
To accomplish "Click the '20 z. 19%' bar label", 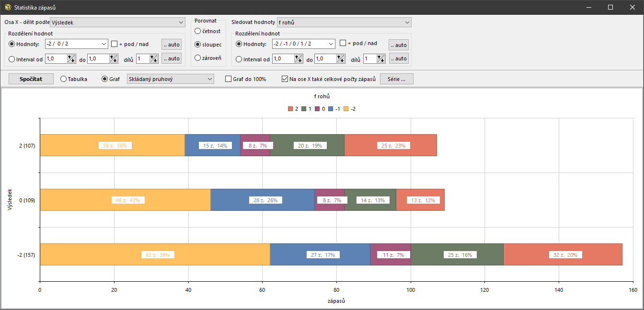I will point(310,146).
